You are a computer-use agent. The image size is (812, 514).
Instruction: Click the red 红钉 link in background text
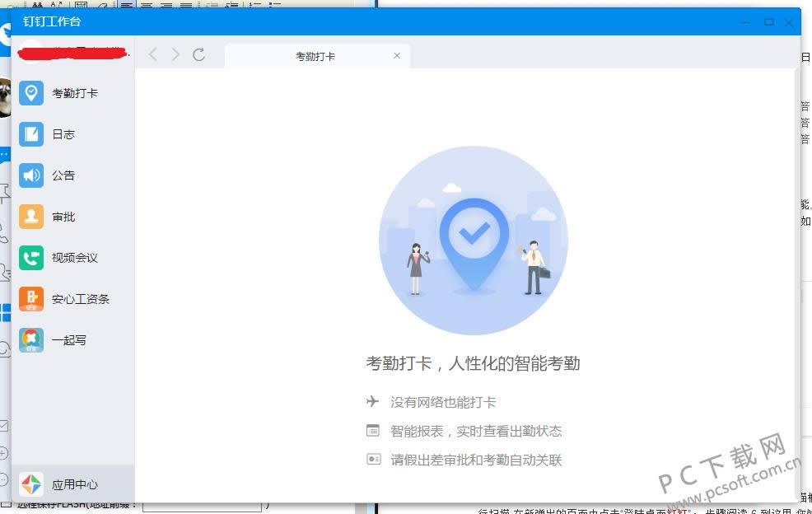pyautogui.click(x=679, y=510)
